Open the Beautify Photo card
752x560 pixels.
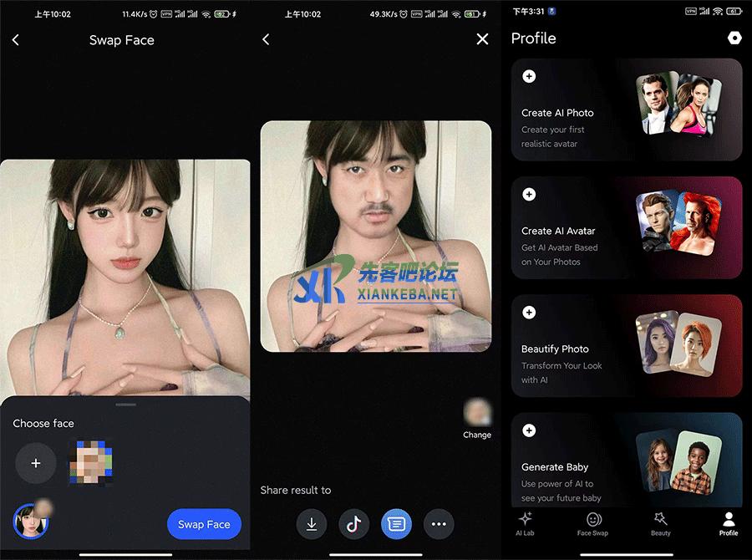pos(626,345)
